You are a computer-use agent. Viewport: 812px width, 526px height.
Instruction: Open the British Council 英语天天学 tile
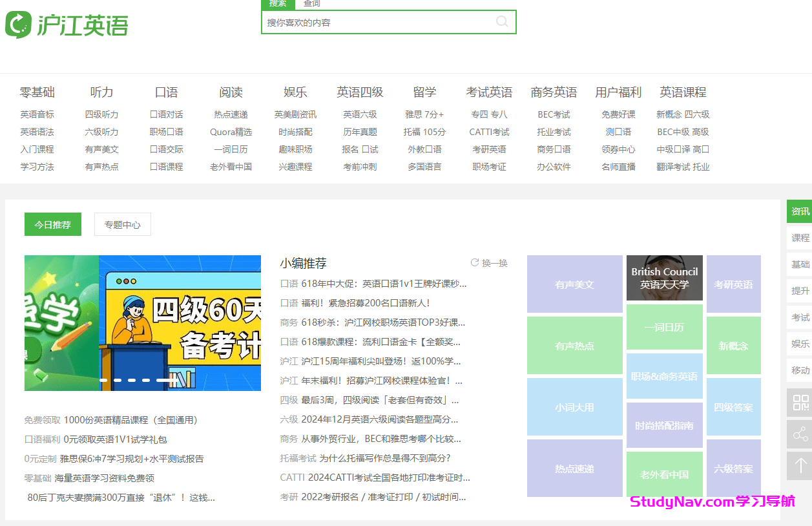664,278
